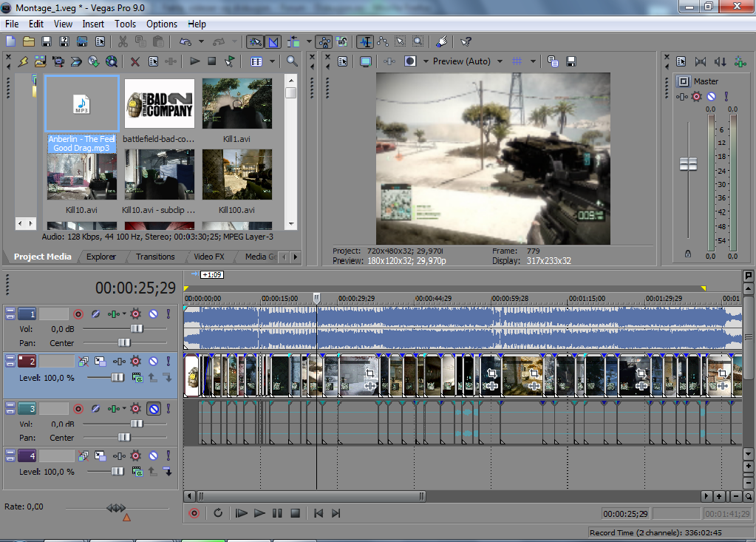Click the timecode field 00:00:25;29 in transport
This screenshot has height=542, width=756.
[625, 514]
